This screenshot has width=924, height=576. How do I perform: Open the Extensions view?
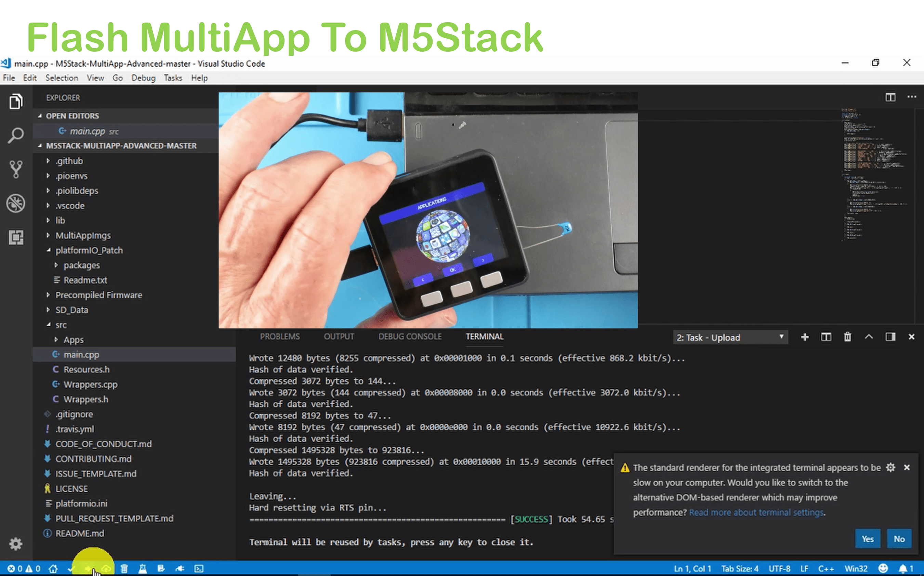pos(16,237)
